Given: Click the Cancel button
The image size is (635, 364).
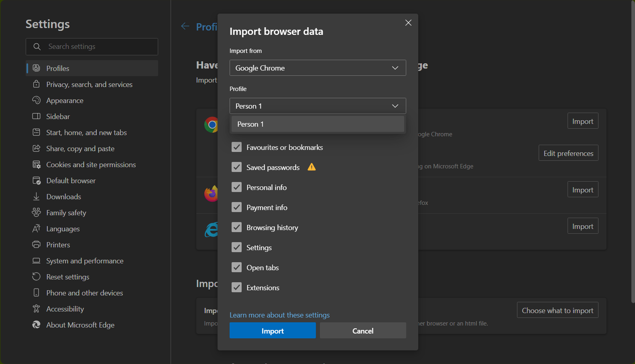Looking at the screenshot, I should click(x=363, y=330).
